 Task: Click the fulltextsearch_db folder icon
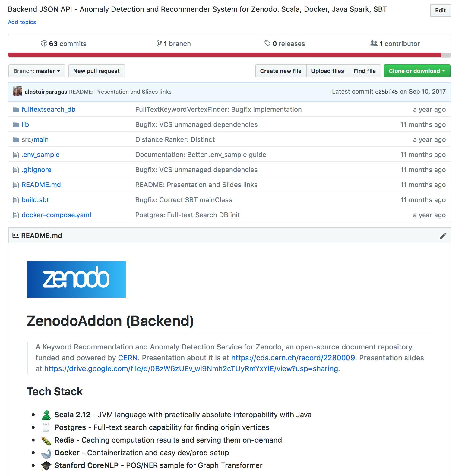pyautogui.click(x=16, y=110)
